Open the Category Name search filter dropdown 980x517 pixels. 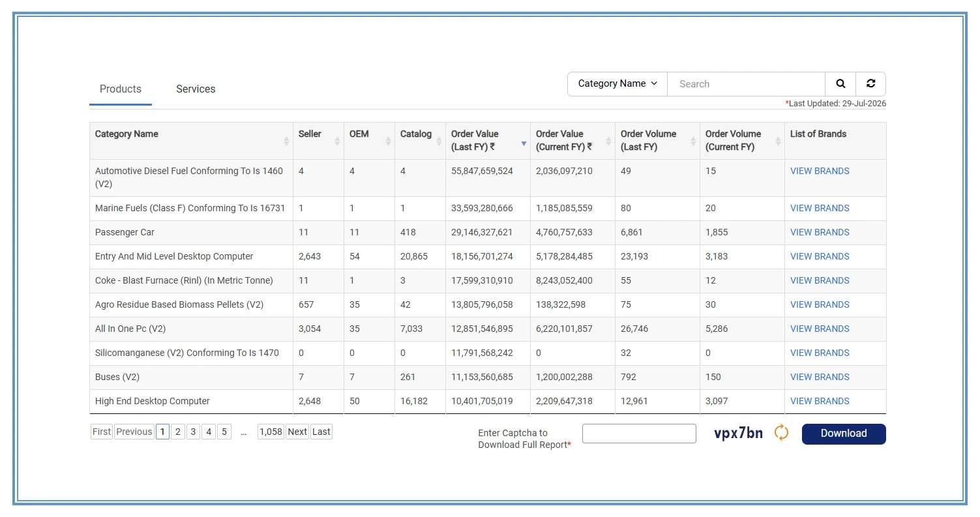click(x=617, y=84)
